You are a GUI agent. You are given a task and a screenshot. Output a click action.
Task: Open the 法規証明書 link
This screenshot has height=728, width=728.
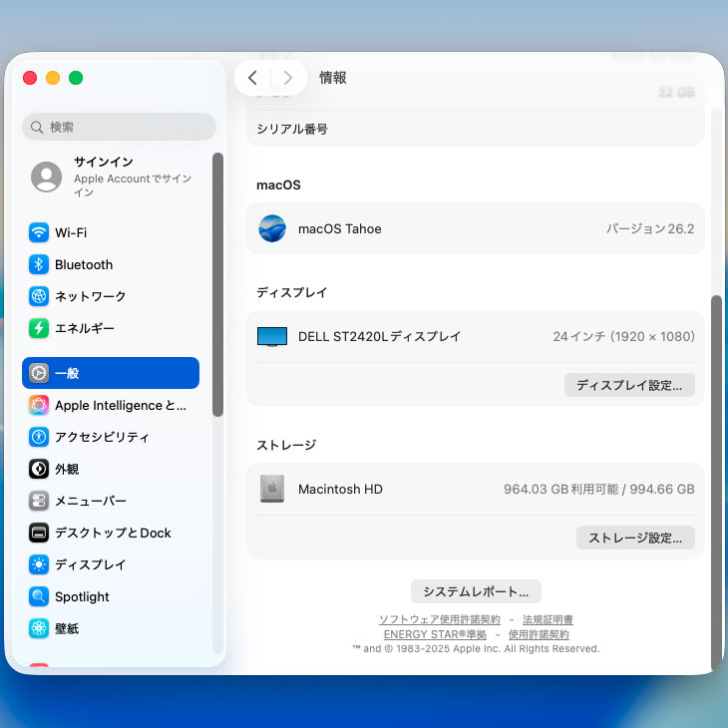point(547,619)
